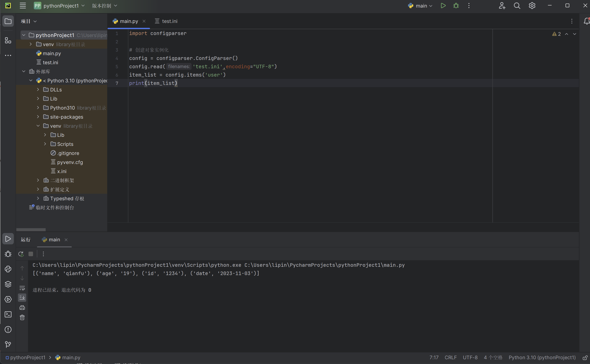Open the Terminal tool window

click(x=8, y=314)
